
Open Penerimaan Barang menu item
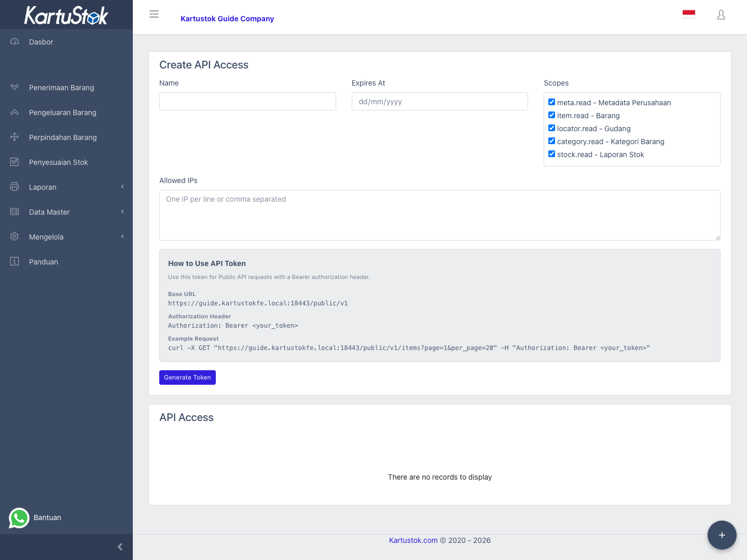[x=66, y=88]
